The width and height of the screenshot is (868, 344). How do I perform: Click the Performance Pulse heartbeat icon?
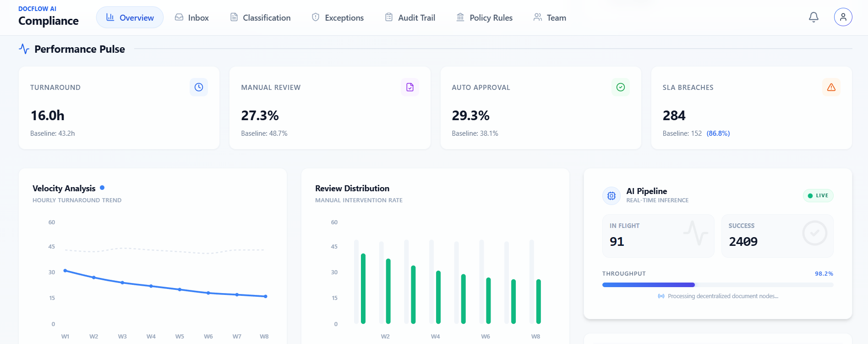point(24,49)
